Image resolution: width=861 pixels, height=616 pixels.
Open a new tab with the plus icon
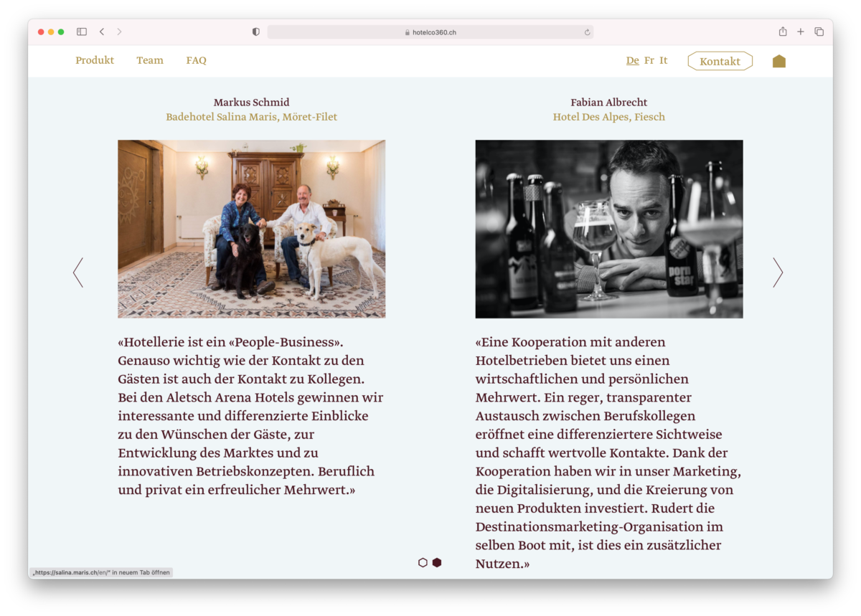coord(801,32)
